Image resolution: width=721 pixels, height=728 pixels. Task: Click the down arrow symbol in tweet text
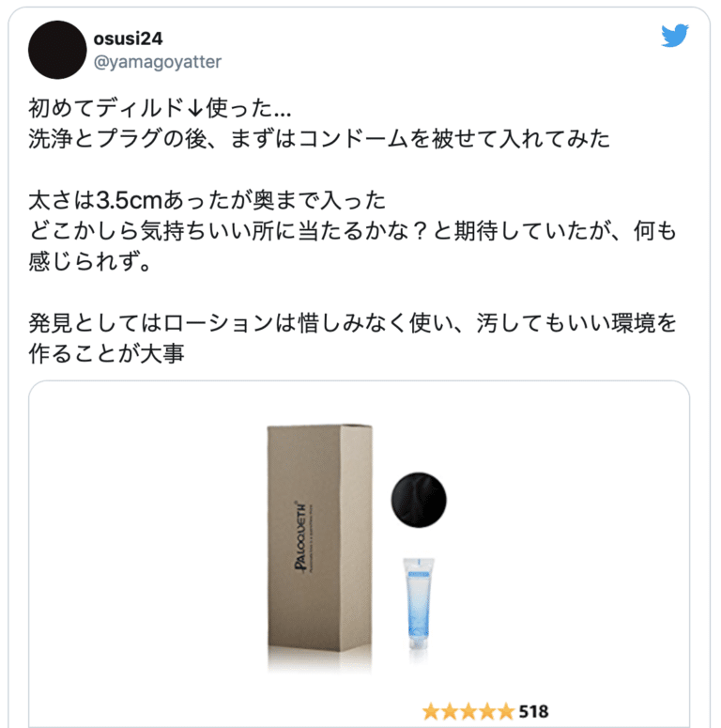point(195,108)
